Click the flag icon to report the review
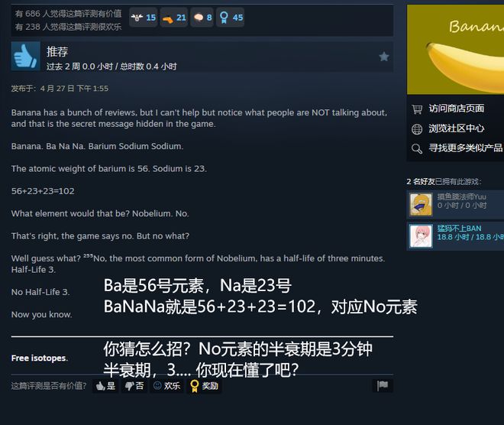This screenshot has width=504, height=425. 383,385
